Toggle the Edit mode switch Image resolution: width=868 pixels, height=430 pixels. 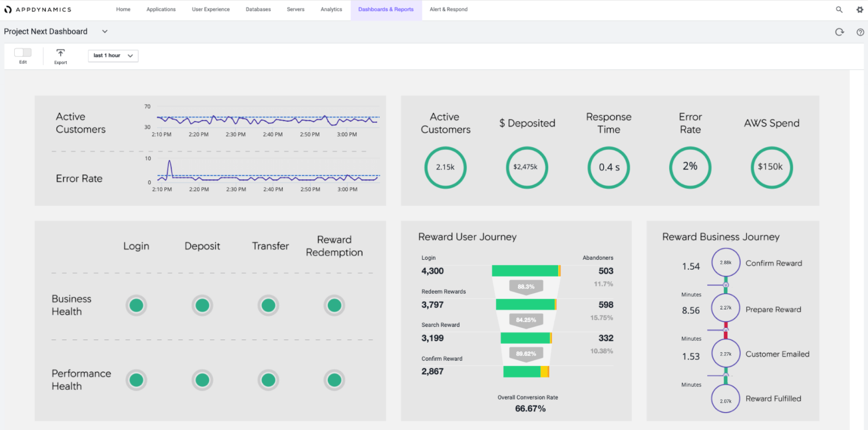point(23,52)
